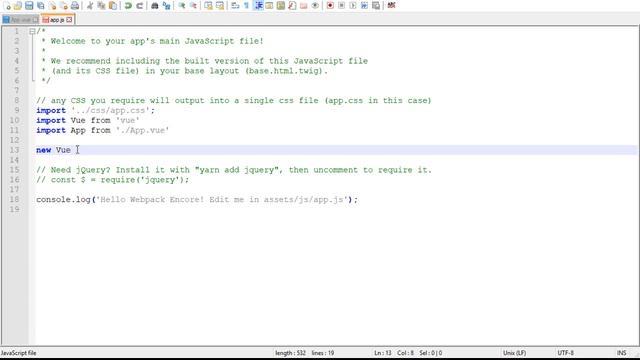Click line number 13 in the margin
This screenshot has height=360, width=640.
(15, 150)
